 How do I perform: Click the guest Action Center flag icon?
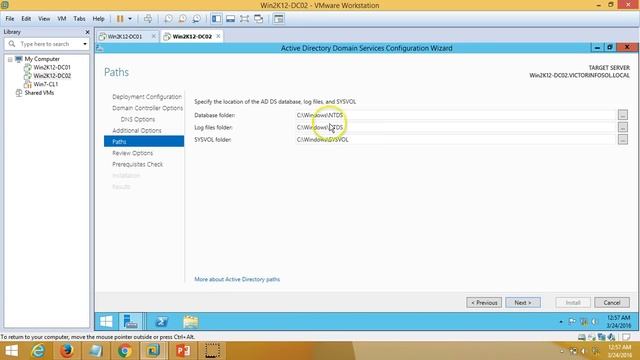coord(572,322)
